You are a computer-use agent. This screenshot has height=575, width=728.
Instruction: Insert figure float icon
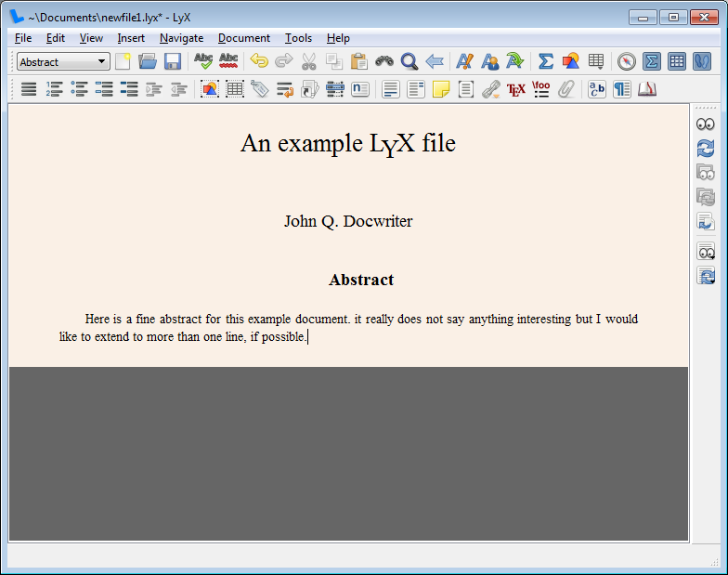[x=210, y=89]
